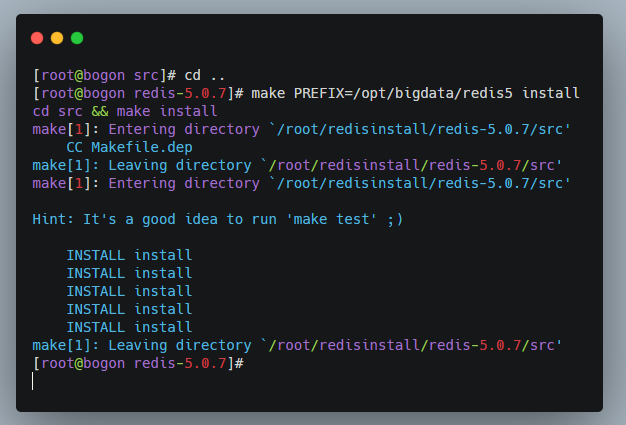
Task: Click the 'make PREFIX=/opt/bigdata/redis5 install' command
Action: point(415,93)
